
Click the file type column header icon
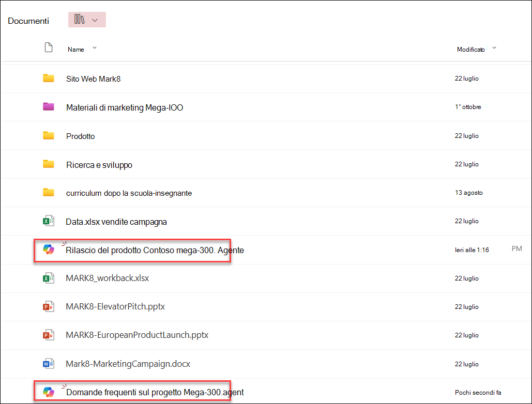pyautogui.click(x=49, y=48)
